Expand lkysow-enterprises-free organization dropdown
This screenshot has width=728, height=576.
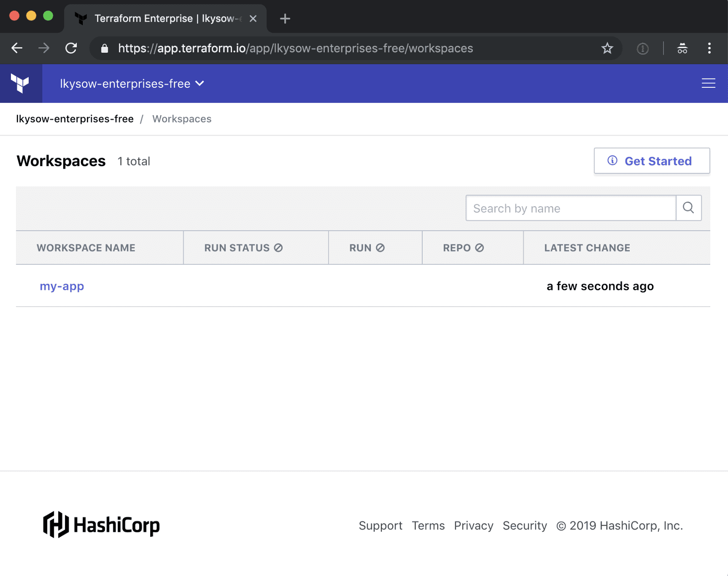coord(132,84)
